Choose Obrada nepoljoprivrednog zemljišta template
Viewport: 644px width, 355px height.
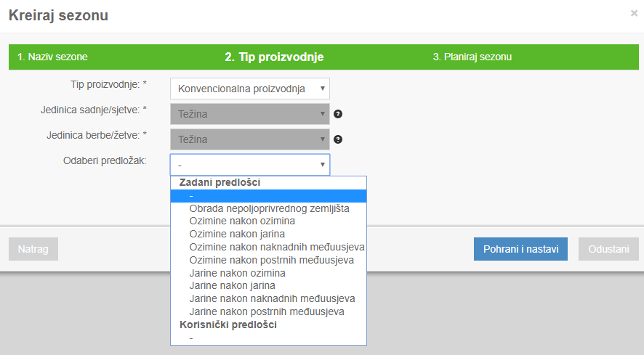(x=269, y=208)
